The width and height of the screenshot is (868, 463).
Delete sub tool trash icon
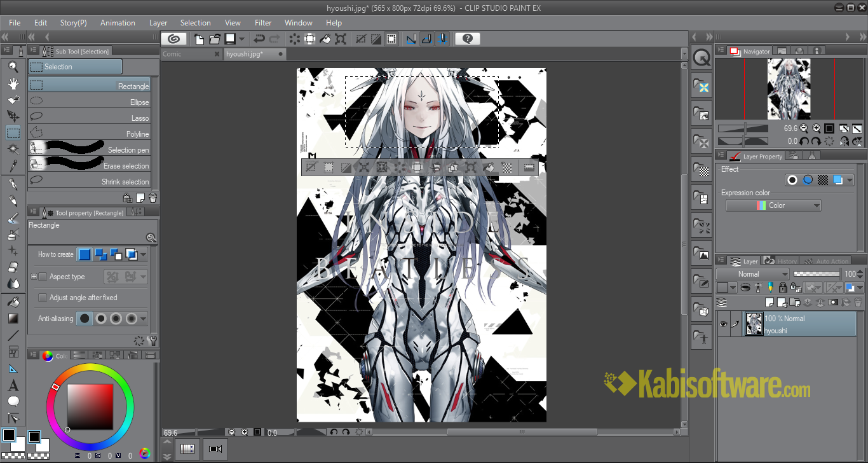coord(153,198)
